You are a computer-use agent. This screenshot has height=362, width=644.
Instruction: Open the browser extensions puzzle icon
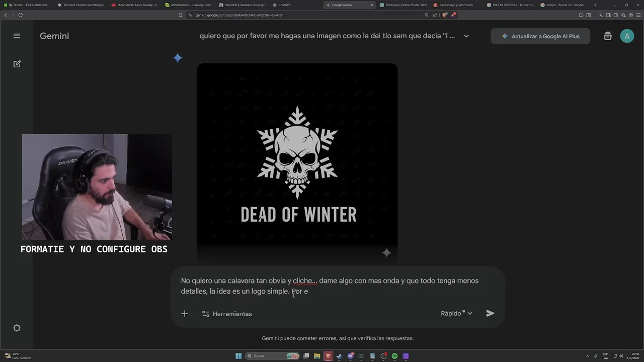pyautogui.click(x=581, y=15)
